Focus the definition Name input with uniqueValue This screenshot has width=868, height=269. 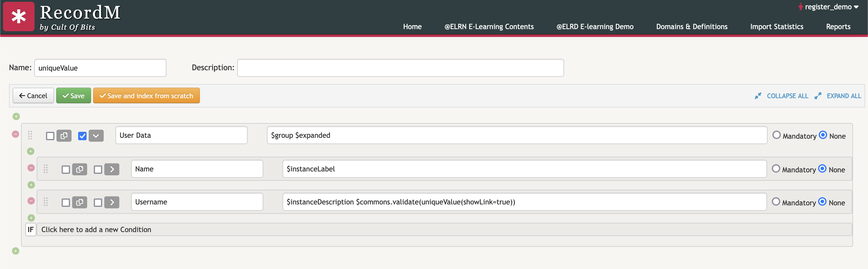click(x=100, y=68)
